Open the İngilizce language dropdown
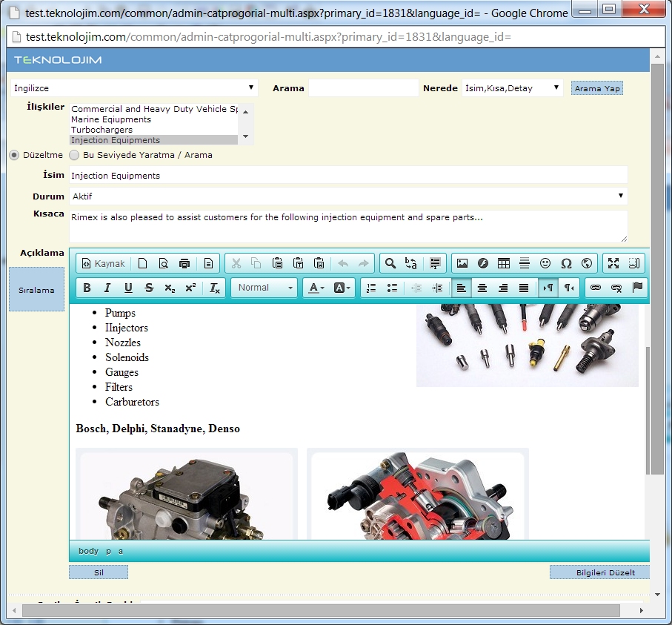This screenshot has height=625, width=672. tap(133, 88)
